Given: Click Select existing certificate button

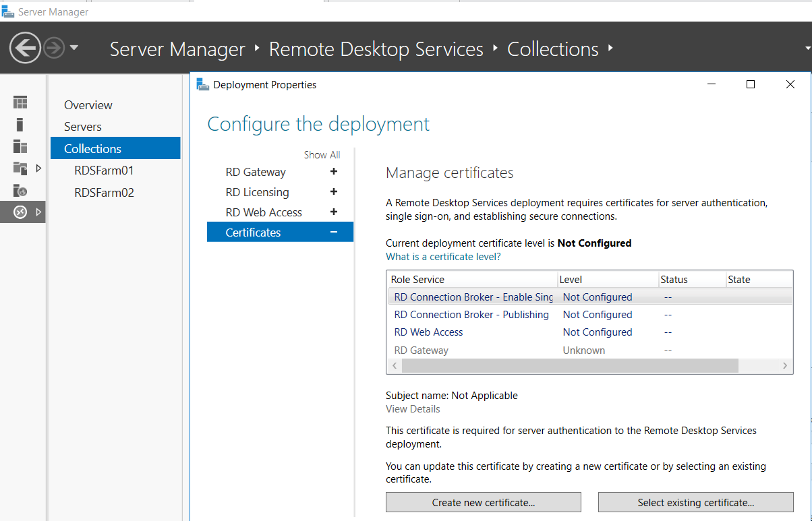Looking at the screenshot, I should pyautogui.click(x=696, y=503).
